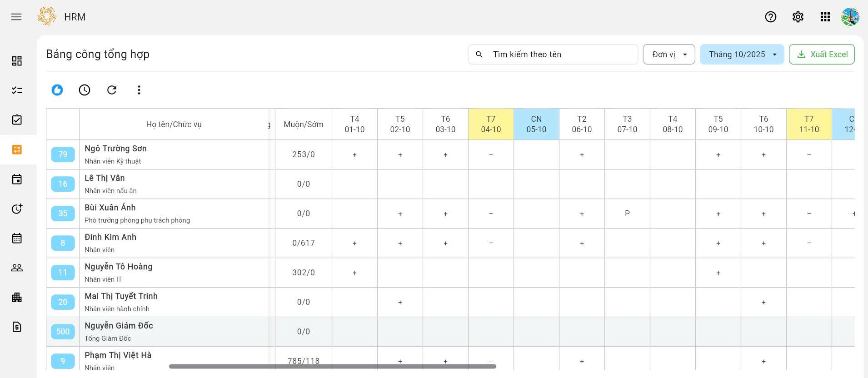This screenshot has width=868, height=378.
Task: Click the 'T6 10-10' date column header
Action: tap(763, 124)
